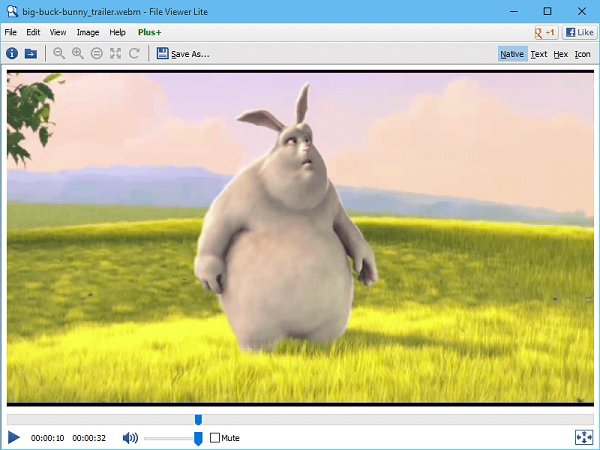The height and width of the screenshot is (450, 600).
Task: Click the speaker volume icon
Action: (130, 437)
